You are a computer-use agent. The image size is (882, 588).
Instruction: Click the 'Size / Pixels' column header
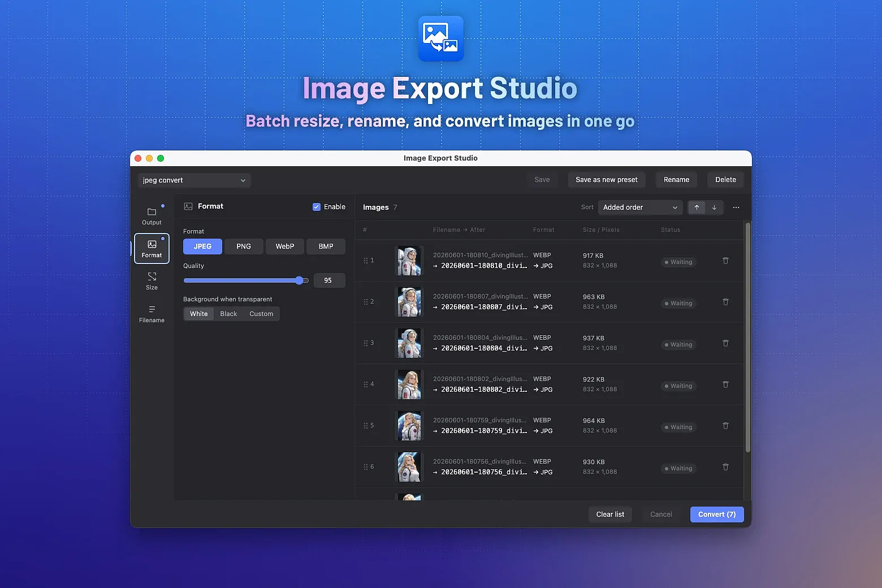click(x=601, y=230)
